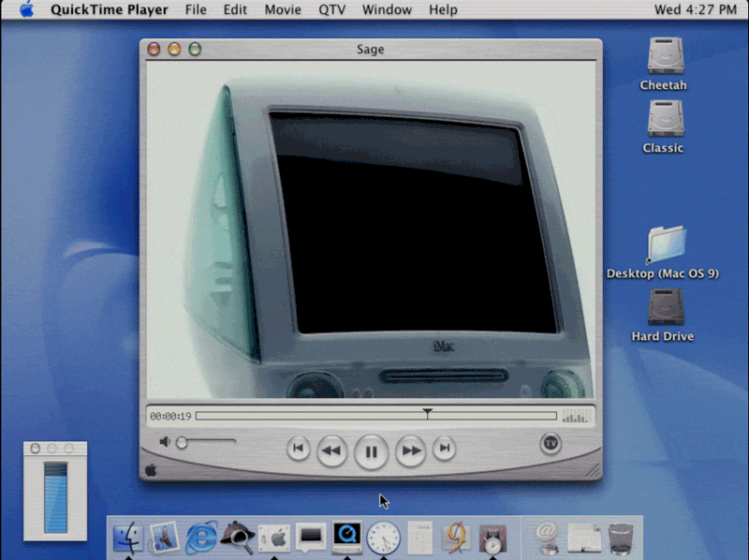This screenshot has height=560, width=749.
Task: Open the Apple menu in the menu bar
Action: point(27,9)
